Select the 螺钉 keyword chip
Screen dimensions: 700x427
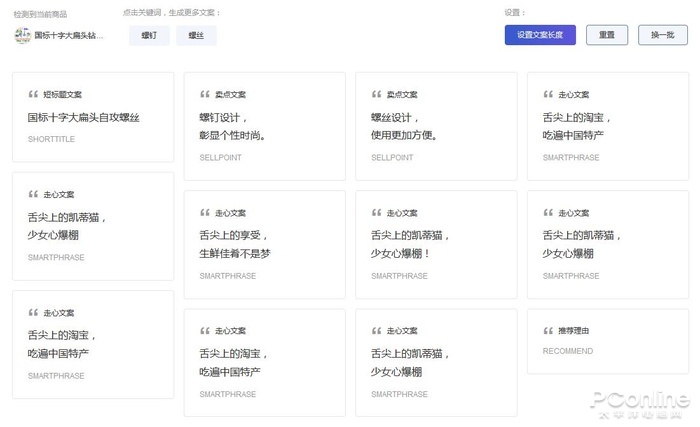coord(149,35)
